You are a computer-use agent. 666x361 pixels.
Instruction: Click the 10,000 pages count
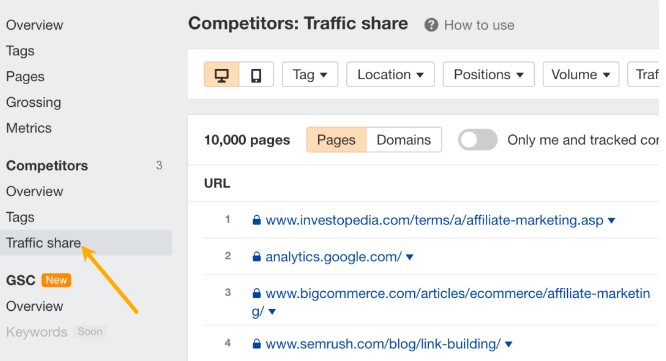pos(247,140)
